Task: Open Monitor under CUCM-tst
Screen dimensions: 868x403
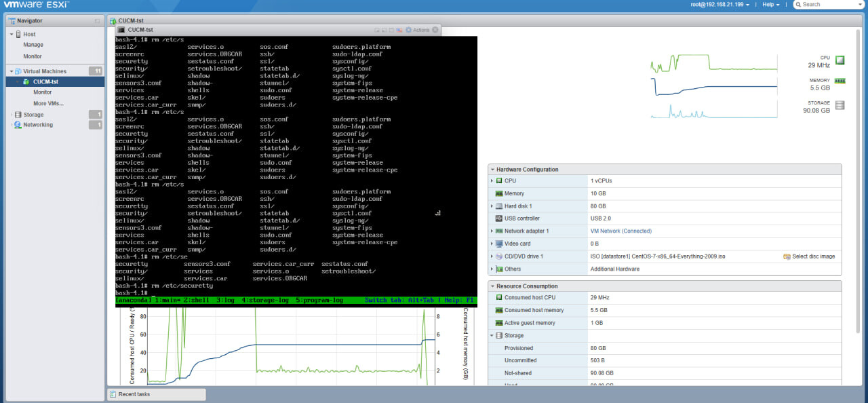Action: 43,92
